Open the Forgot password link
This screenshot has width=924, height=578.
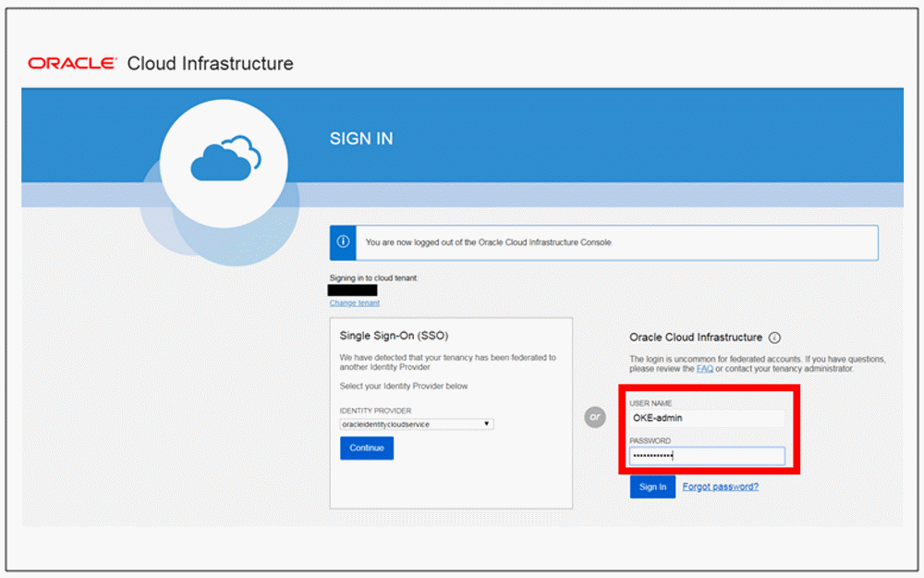[x=720, y=486]
